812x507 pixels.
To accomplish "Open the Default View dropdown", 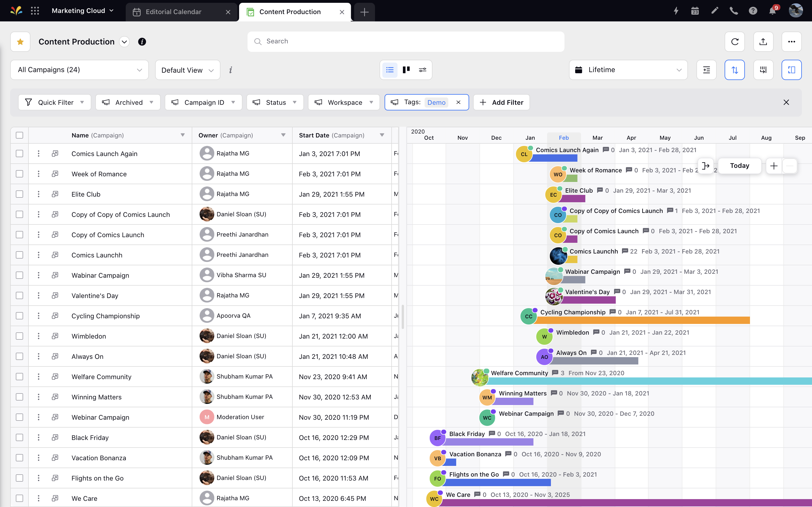I will [x=187, y=70].
